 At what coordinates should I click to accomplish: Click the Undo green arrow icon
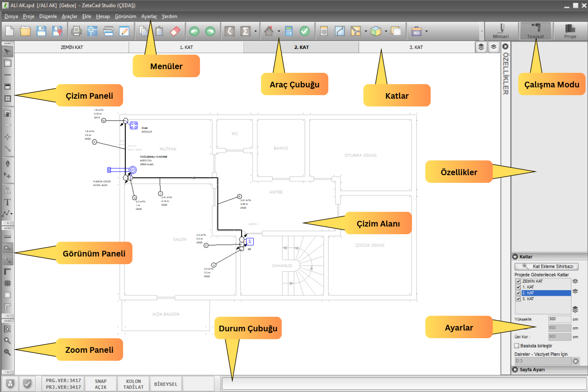(194, 31)
